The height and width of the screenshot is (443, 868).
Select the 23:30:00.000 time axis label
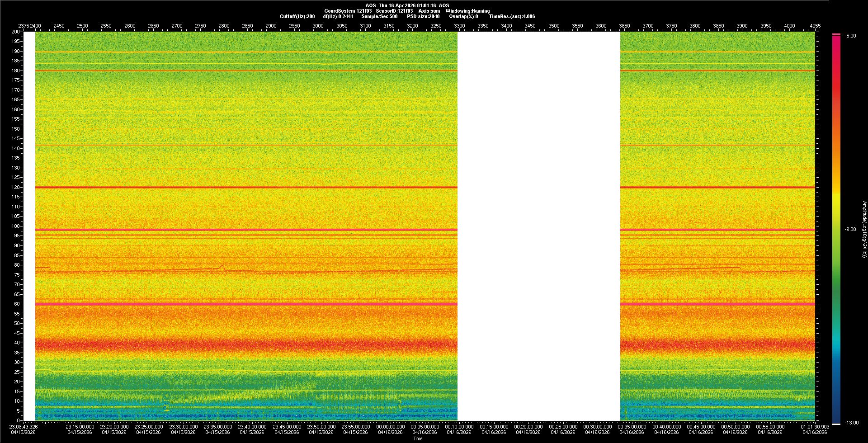click(x=183, y=427)
